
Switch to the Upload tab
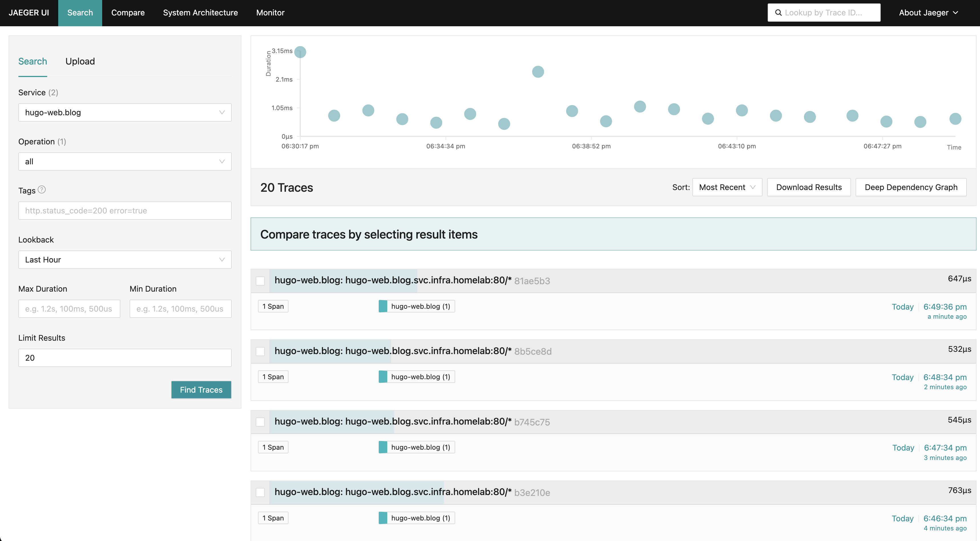point(80,61)
